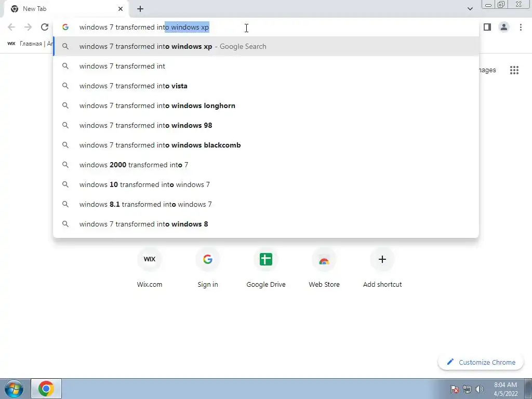Click the Add shortcut plus icon
Screen dimensions: 532x399
pos(382,259)
